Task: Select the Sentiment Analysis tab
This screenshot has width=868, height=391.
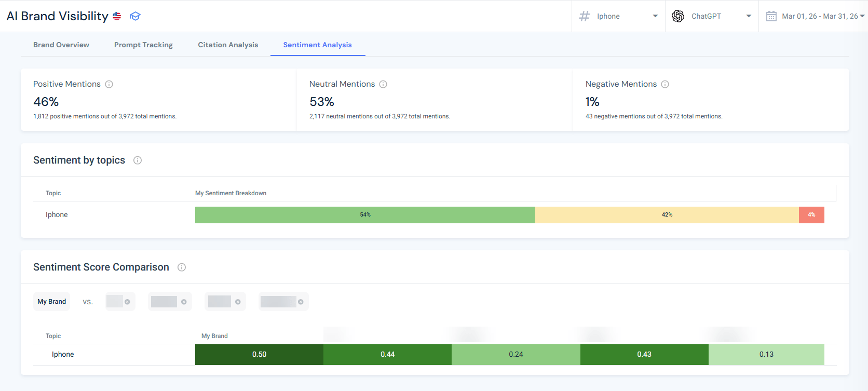Action: click(318, 45)
